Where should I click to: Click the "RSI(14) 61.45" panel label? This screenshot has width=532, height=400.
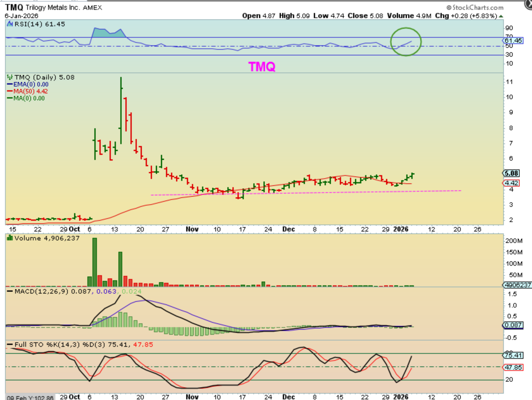pos(40,24)
